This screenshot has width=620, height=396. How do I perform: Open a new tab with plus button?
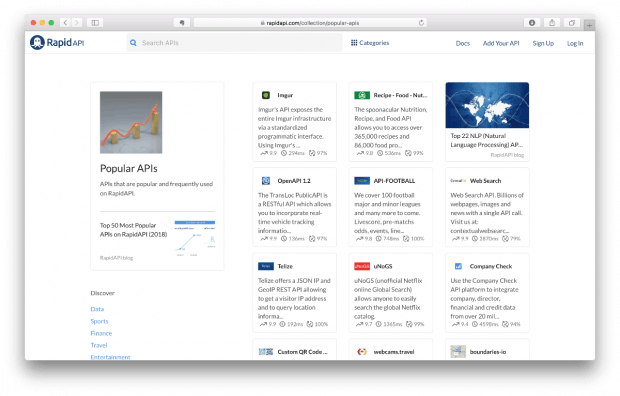(x=589, y=25)
